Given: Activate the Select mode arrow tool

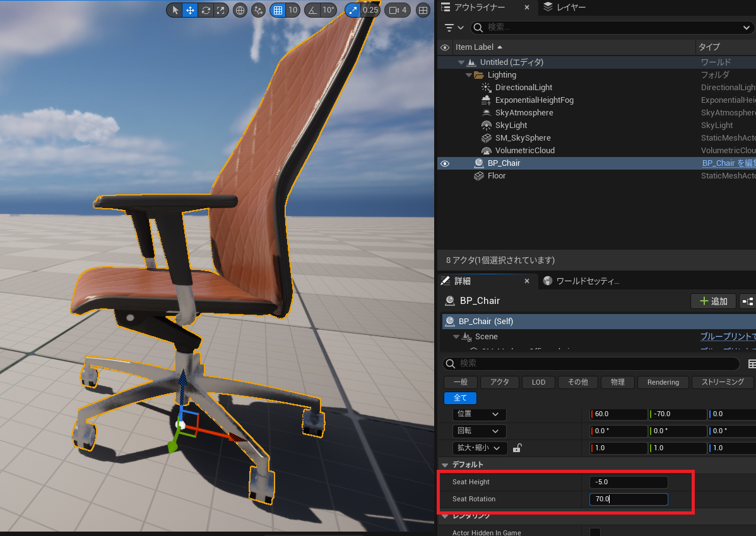Looking at the screenshot, I should (175, 10).
